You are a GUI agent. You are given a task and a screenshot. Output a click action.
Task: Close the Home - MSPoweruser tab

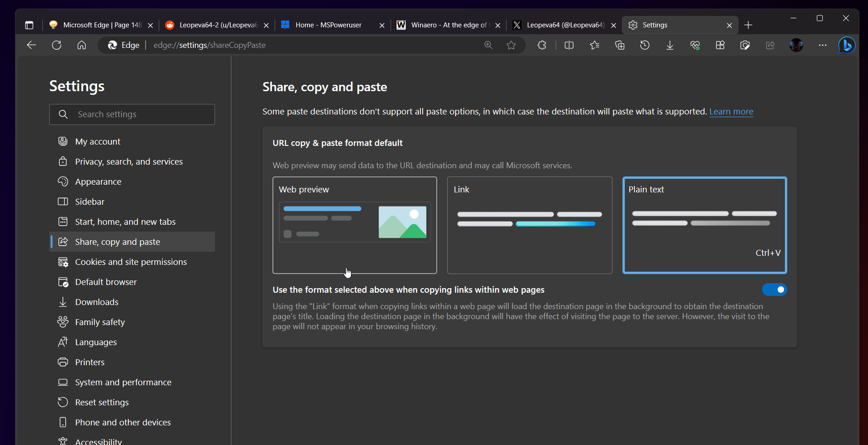(382, 26)
